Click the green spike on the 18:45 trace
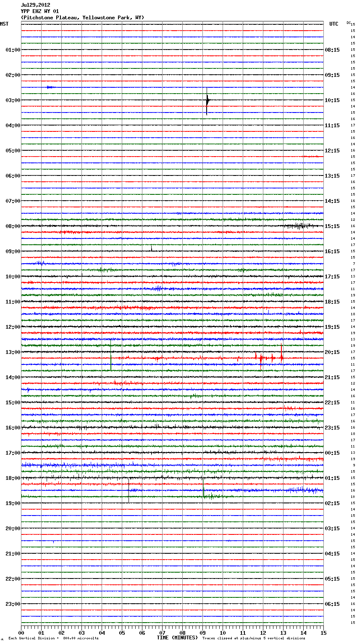Viewport: 357px width, 644px height. click(x=204, y=489)
